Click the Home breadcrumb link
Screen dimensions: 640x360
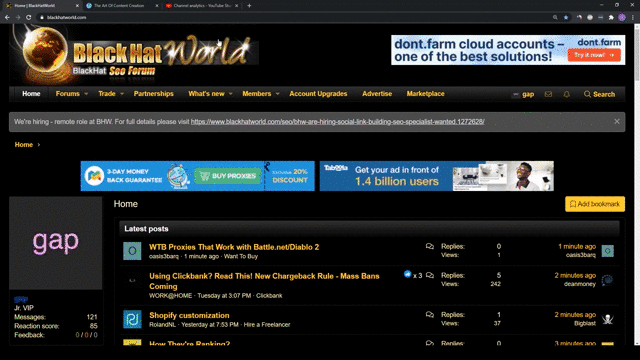pyautogui.click(x=24, y=144)
